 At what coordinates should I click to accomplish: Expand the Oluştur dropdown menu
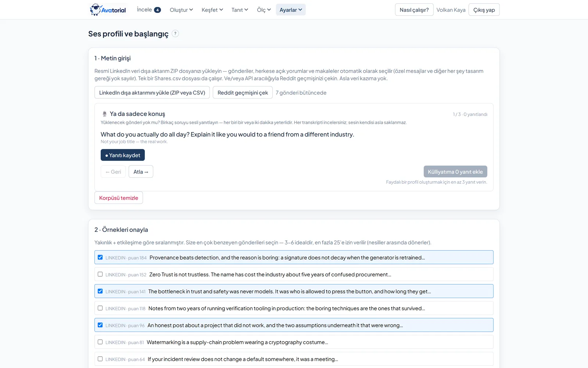coord(181,10)
